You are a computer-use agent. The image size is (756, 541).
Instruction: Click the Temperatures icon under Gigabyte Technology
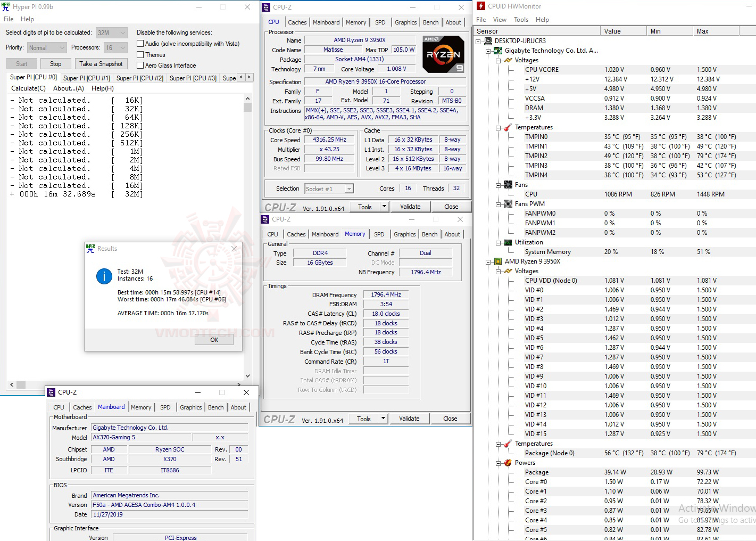pos(508,127)
